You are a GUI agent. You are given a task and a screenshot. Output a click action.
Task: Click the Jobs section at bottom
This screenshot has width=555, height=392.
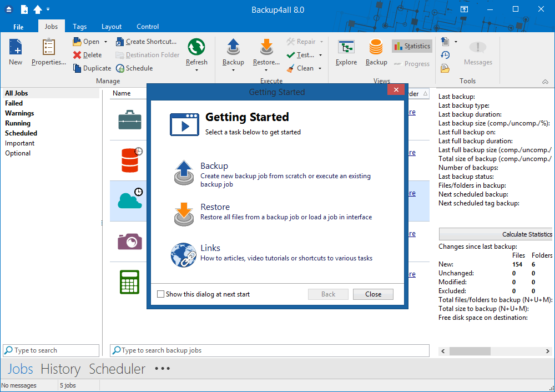(x=20, y=369)
